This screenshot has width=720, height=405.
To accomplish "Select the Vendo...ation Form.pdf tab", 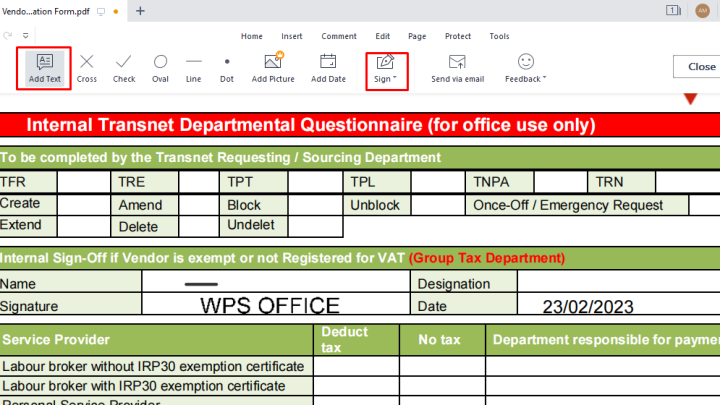I will tap(46, 11).
